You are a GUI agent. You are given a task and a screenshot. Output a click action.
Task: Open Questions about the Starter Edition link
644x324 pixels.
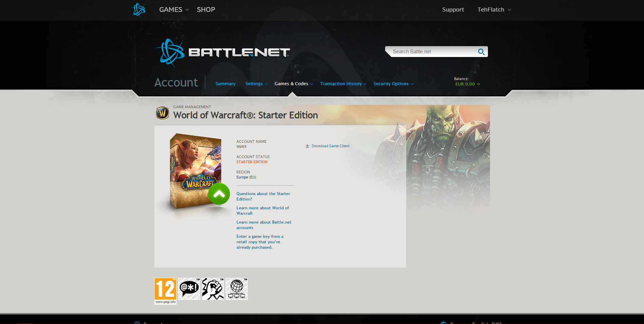click(x=263, y=196)
